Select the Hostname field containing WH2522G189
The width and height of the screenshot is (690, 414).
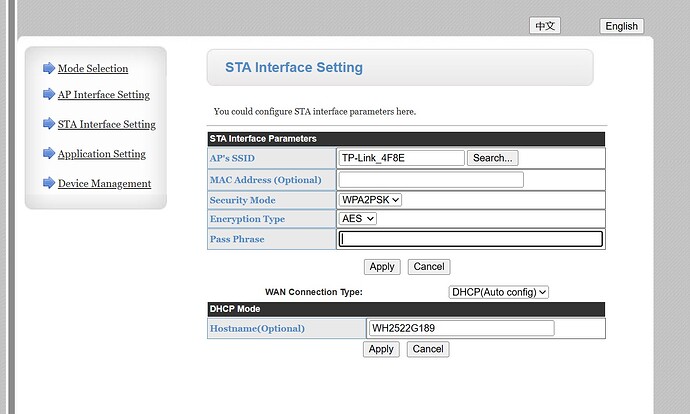click(x=460, y=328)
